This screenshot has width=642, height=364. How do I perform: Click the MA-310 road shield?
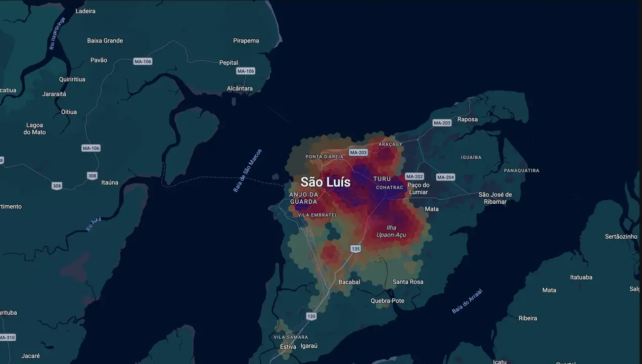[7, 337]
